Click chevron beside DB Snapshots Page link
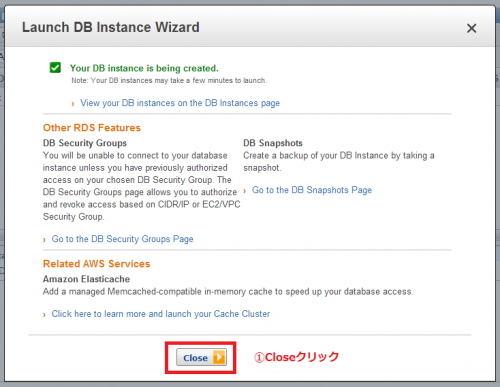 [x=244, y=191]
